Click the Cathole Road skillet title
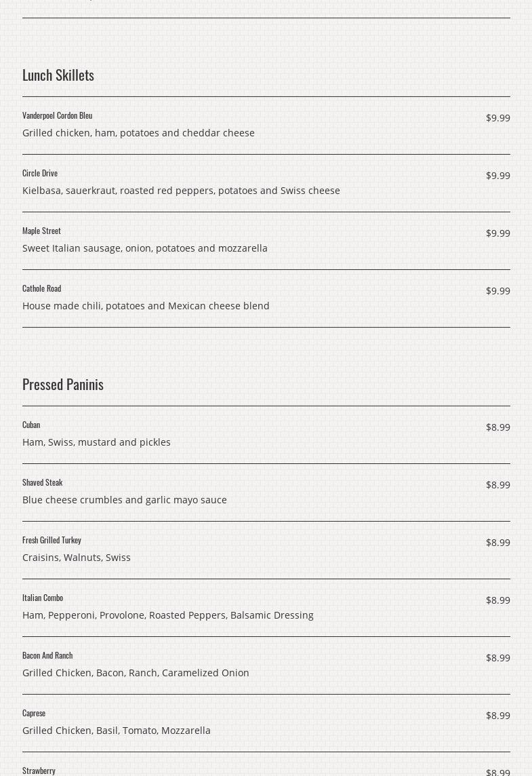Viewport: 532px width, 776px height. tap(41, 288)
